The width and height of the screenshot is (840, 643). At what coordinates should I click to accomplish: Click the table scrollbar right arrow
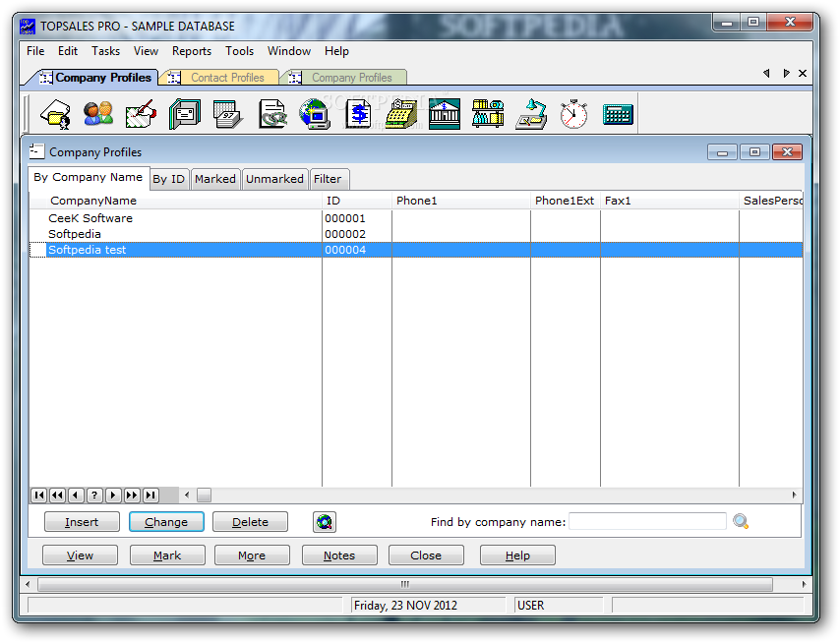coord(794,496)
